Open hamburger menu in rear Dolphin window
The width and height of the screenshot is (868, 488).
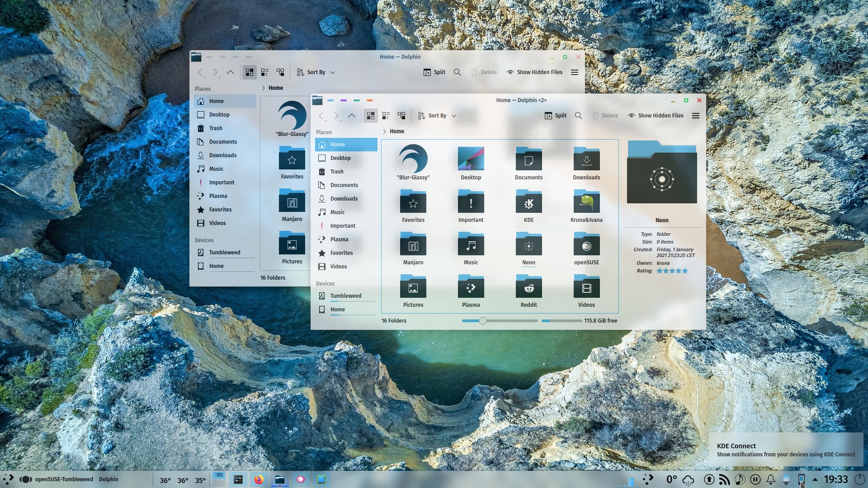pyautogui.click(x=575, y=72)
